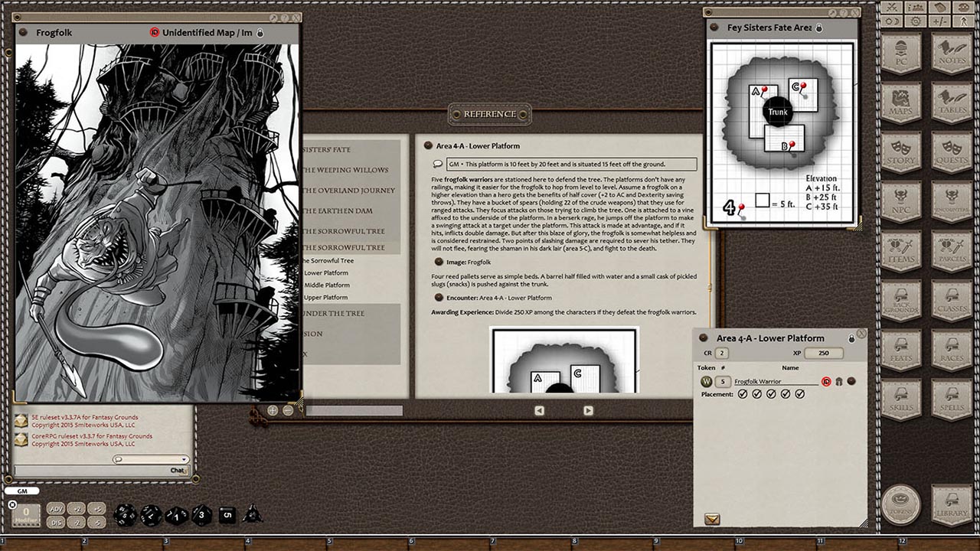The image size is (980, 551).
Task: Toggle lock on Area 4-A encounter window
Action: (850, 338)
